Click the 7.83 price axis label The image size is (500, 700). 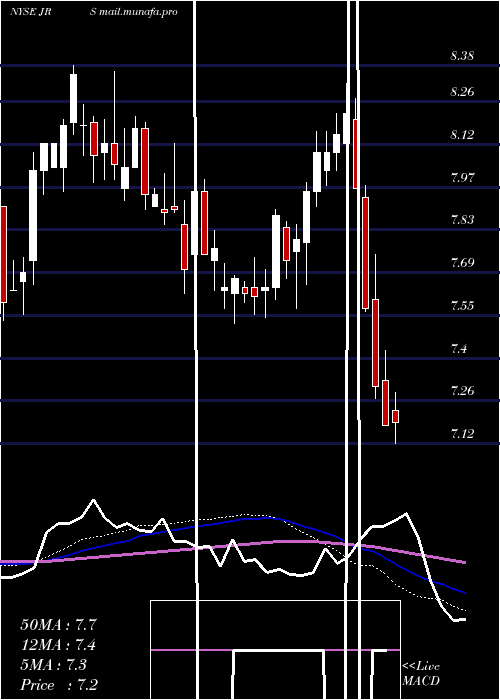(462, 220)
